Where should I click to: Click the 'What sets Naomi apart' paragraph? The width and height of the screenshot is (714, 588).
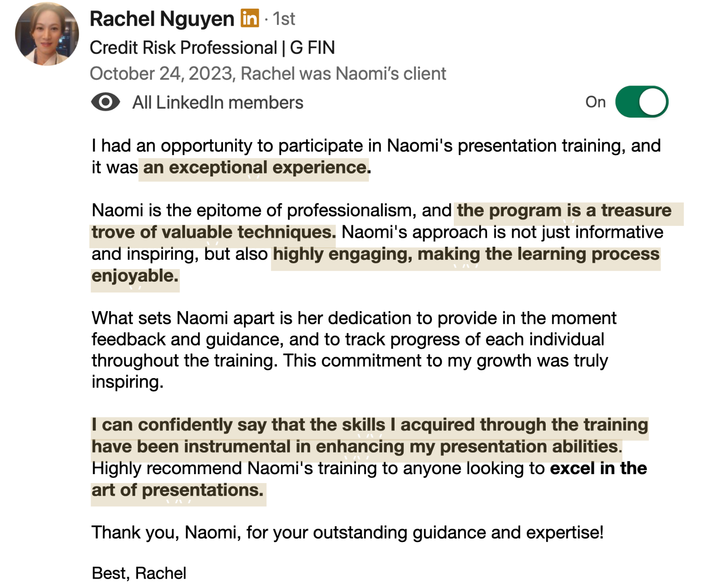pos(354,350)
